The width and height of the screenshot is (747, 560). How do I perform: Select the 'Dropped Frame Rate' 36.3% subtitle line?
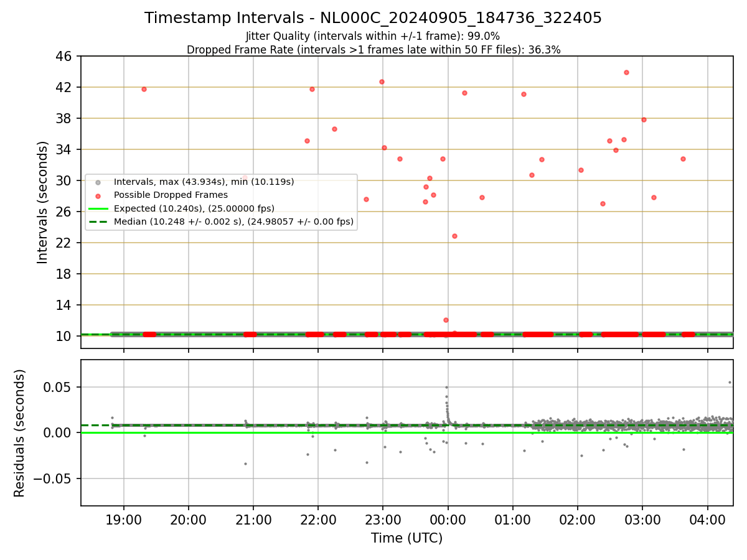tap(374, 50)
